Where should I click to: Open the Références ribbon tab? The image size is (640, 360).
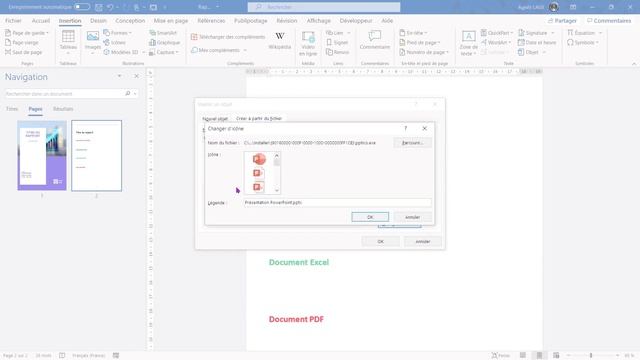tap(211, 20)
